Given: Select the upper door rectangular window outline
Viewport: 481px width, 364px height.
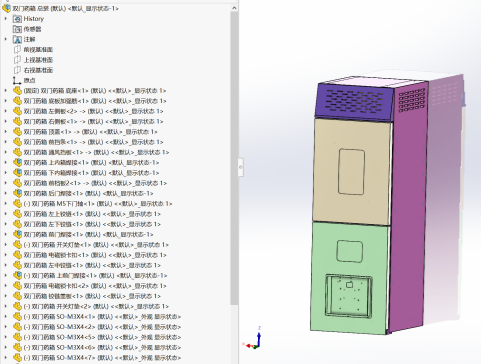Looking at the screenshot, I should pos(351,171).
